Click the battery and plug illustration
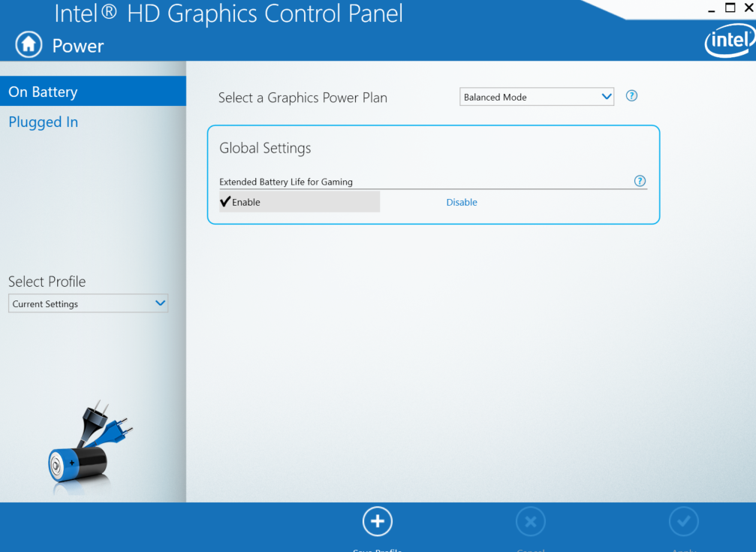 tap(85, 448)
